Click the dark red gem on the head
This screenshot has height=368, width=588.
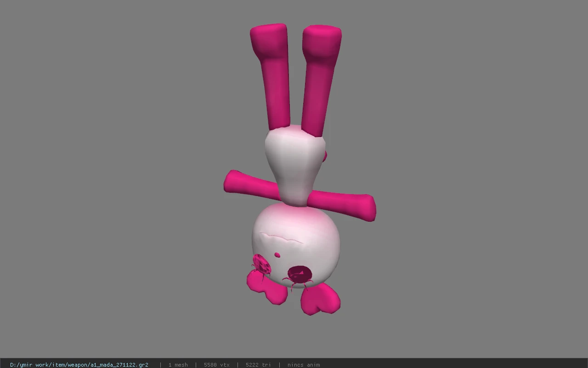pyautogui.click(x=300, y=275)
